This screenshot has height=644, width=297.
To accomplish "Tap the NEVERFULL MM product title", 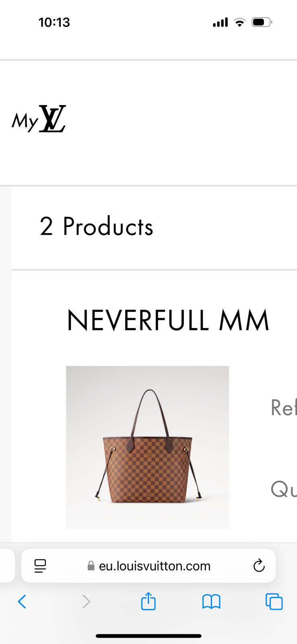I will click(x=168, y=320).
